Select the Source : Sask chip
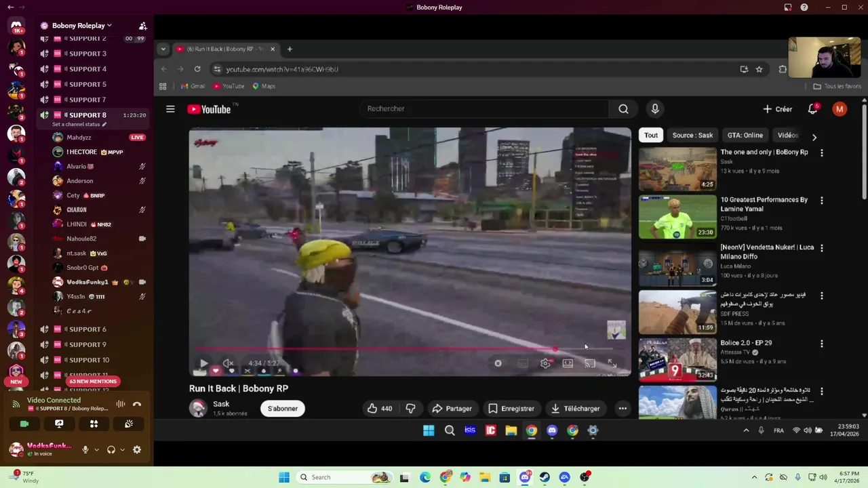This screenshot has width=868, height=488. click(x=692, y=135)
